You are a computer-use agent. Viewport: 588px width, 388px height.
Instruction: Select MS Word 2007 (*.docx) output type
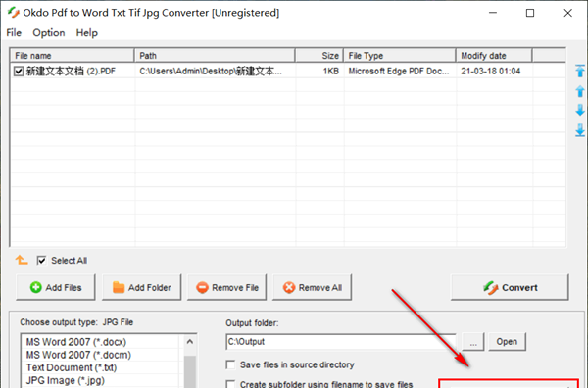pos(100,342)
